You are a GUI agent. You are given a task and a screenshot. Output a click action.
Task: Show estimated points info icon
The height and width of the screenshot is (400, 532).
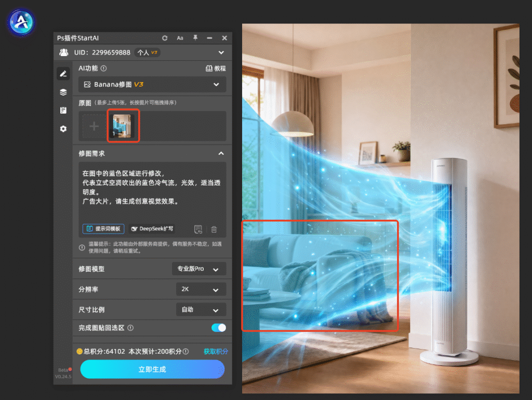pyautogui.click(x=186, y=352)
